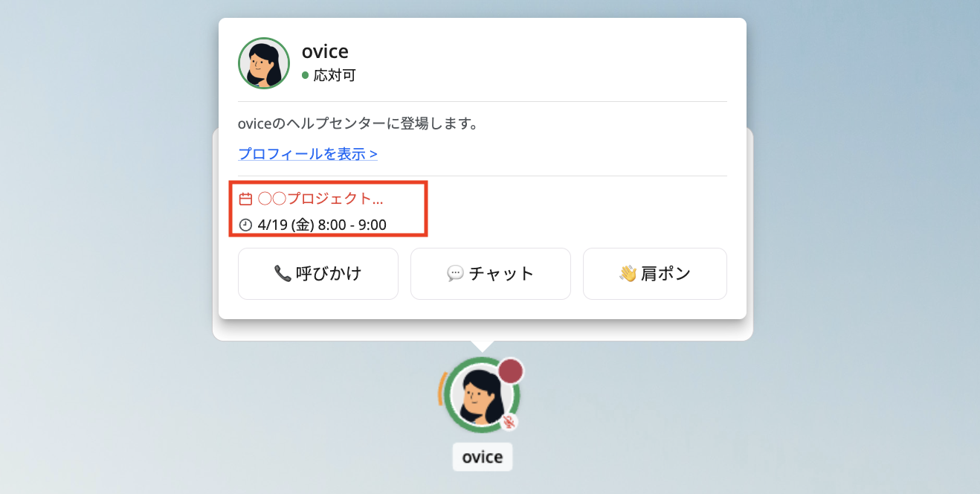980x494 pixels.
Task: Open プロフィールを表示 link
Action: click(x=307, y=153)
